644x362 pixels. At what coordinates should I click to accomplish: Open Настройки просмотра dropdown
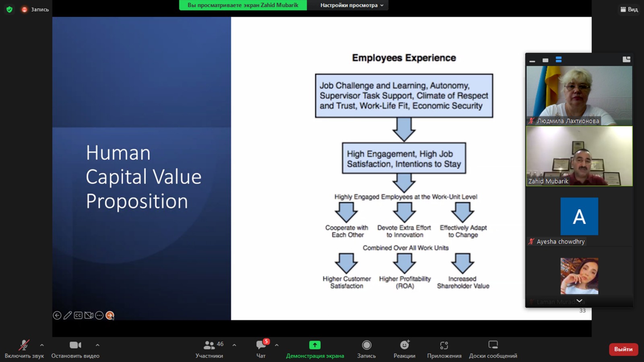(351, 5)
